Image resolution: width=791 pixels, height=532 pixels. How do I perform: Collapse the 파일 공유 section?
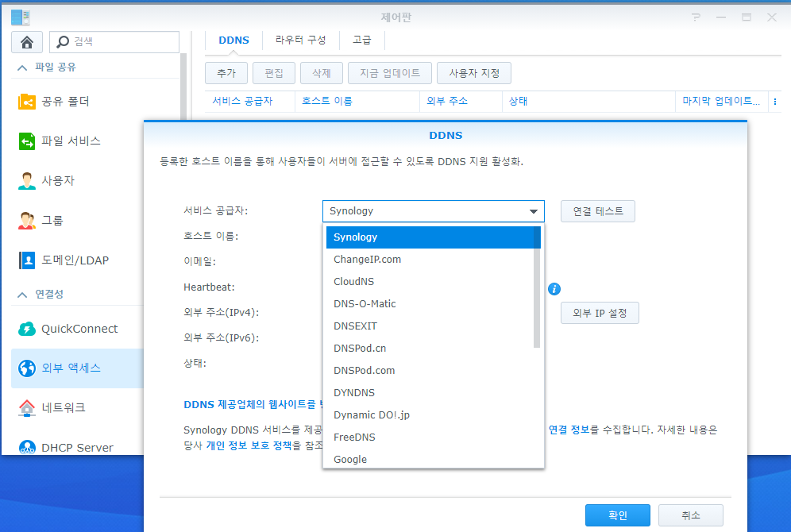coord(22,67)
